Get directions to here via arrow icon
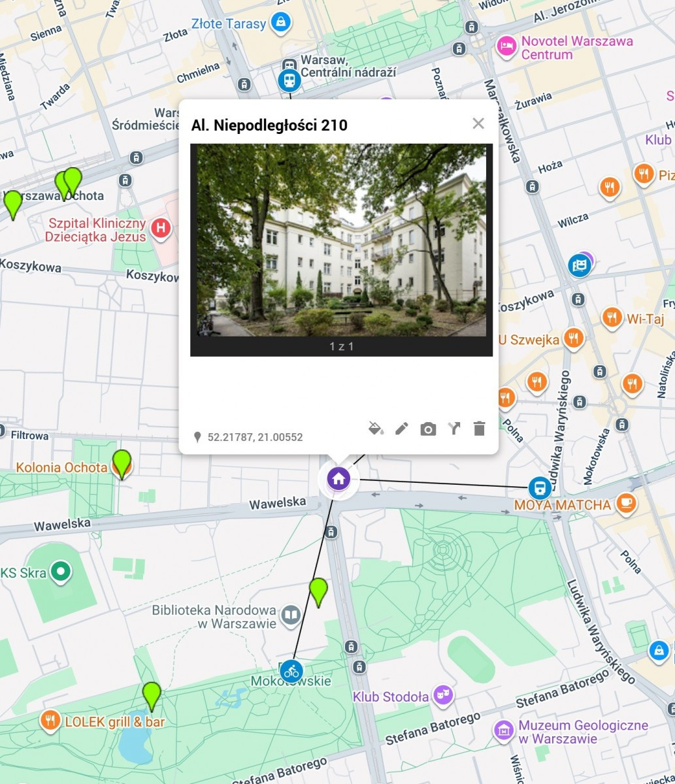Viewport: 675px width, 784px height. tap(454, 429)
